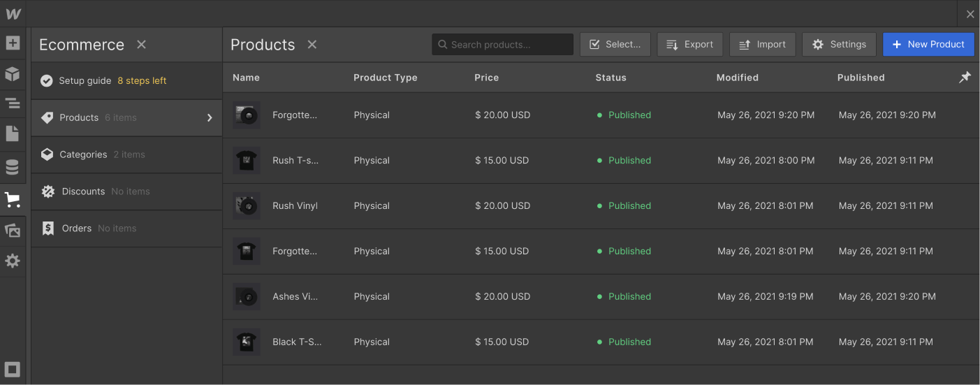980x385 pixels.
Task: Expand the Products section chevron
Action: (x=210, y=118)
